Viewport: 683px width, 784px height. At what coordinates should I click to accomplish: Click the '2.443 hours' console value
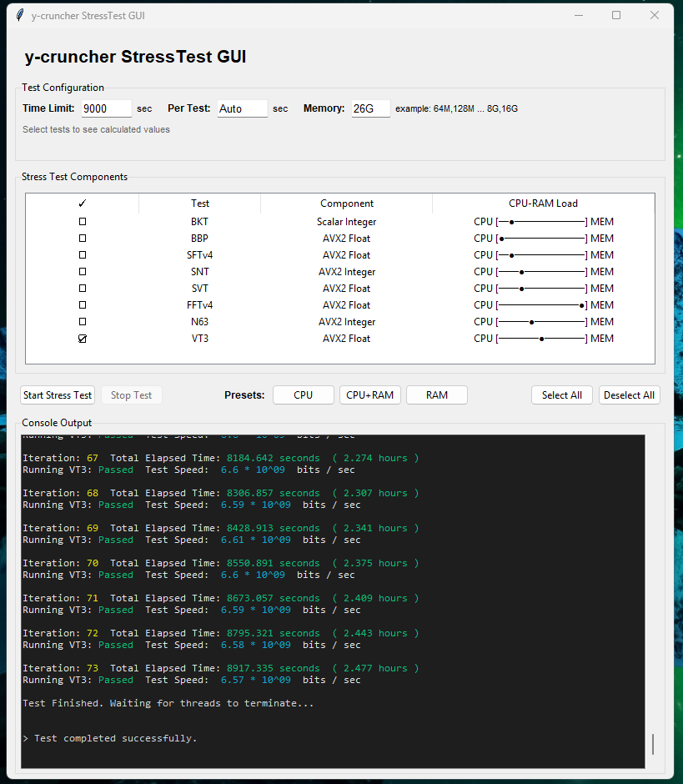click(375, 633)
